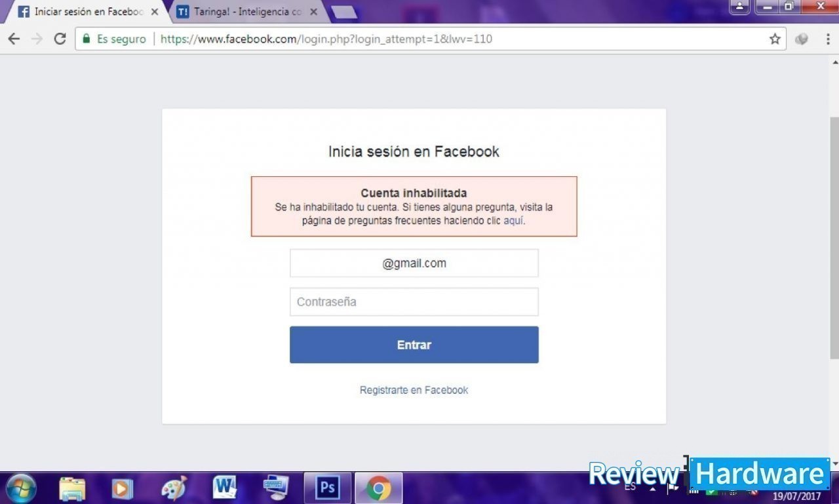The image size is (839, 504).
Task: Click the blue Entrar button
Action: 414,345
